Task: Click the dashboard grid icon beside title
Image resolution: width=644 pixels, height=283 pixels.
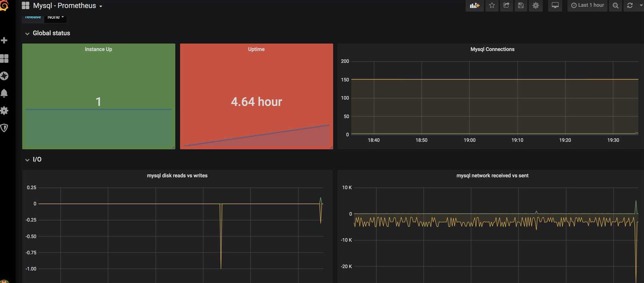Action: 26,6
